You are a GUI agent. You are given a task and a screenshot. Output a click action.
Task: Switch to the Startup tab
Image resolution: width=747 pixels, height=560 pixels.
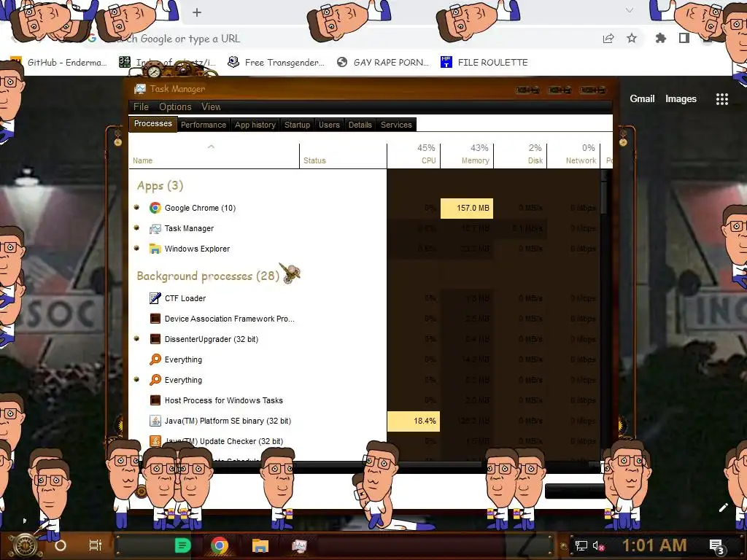point(298,125)
